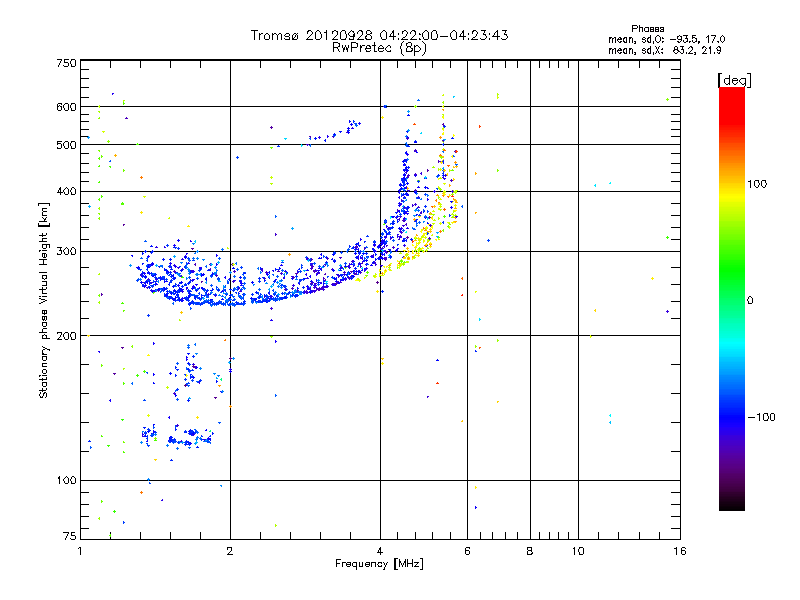
Task: Click the 'mean, sd,X: 83.2, 21.9' line
Action: pyautogui.click(x=664, y=50)
